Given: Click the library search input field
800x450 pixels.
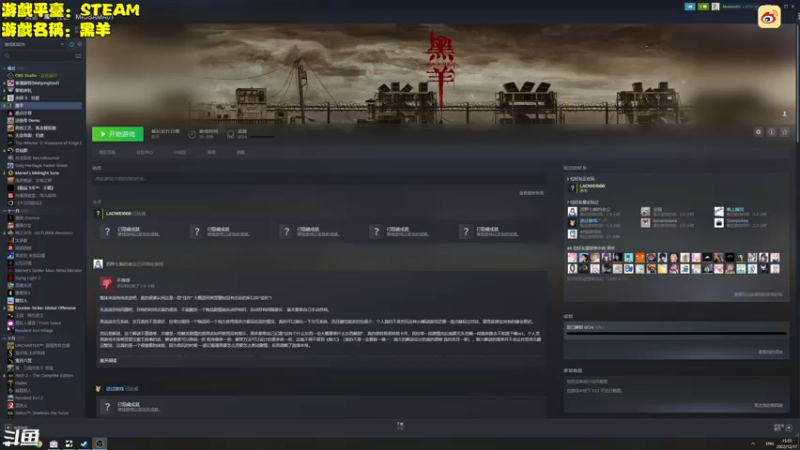Looking at the screenshot, I should tap(42, 56).
